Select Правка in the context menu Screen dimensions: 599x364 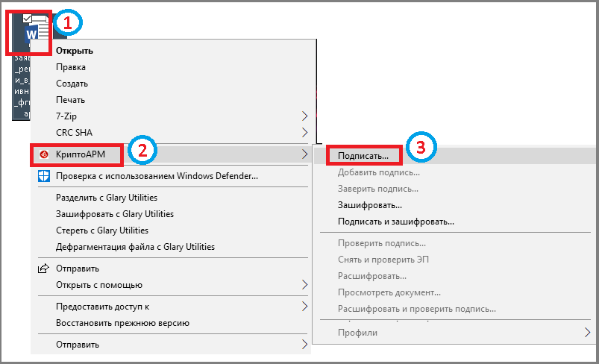coord(71,67)
